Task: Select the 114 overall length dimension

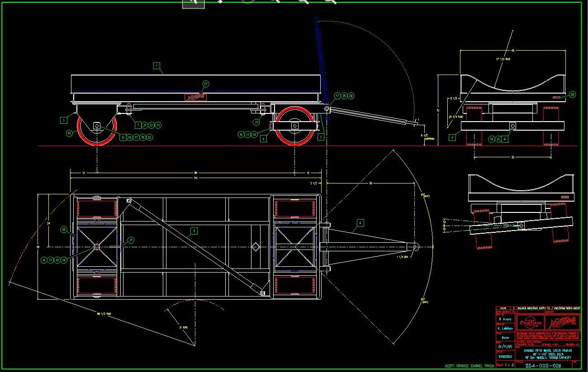Action: [x=195, y=178]
